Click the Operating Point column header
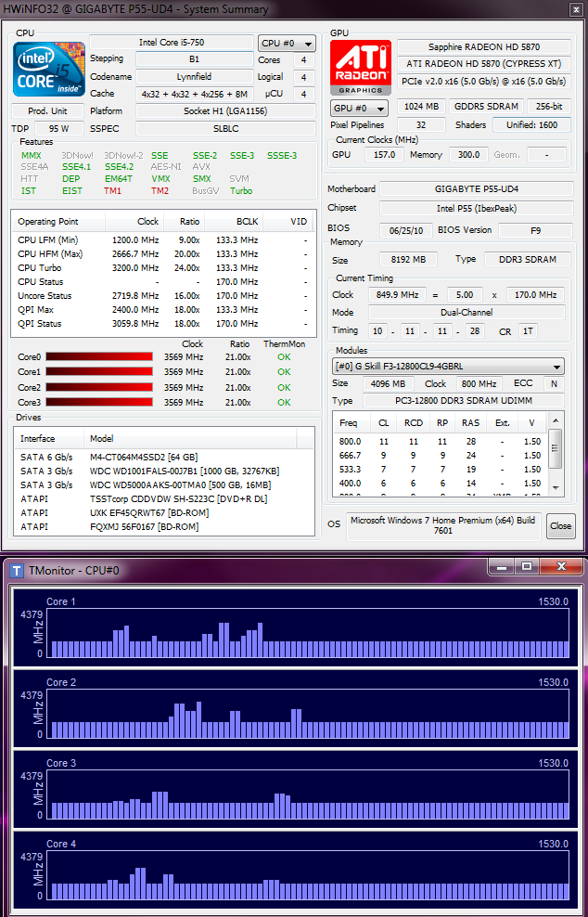Screen dimensions: 588x917 (x=58, y=222)
